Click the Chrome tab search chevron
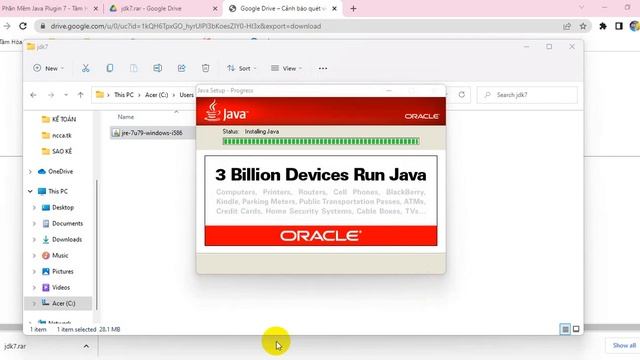The image size is (640, 360). click(x=582, y=7)
